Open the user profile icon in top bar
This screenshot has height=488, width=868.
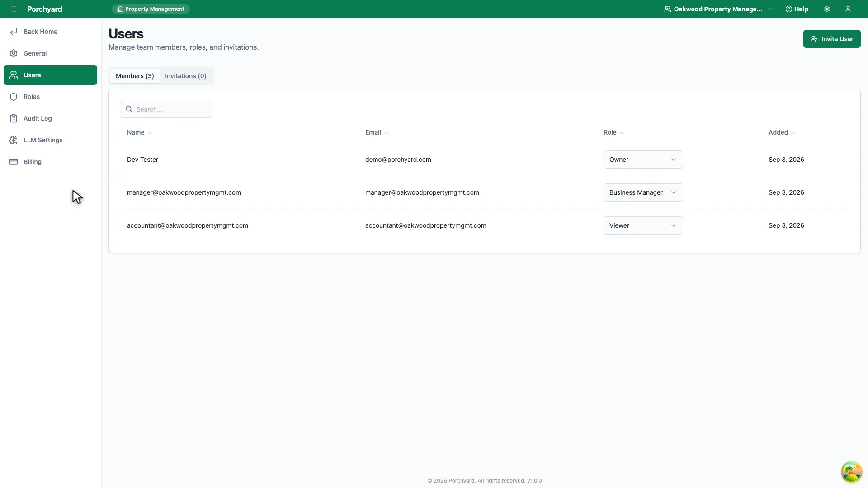click(x=848, y=9)
